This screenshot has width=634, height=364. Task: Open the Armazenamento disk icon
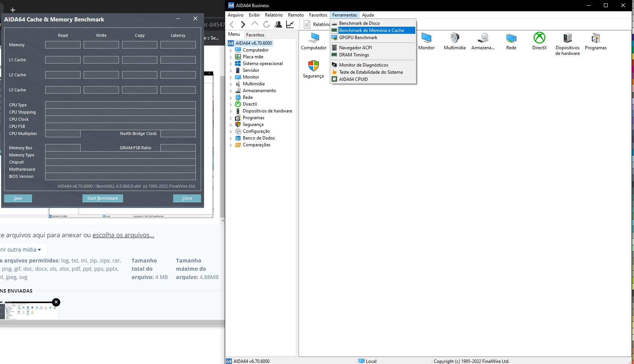tap(483, 41)
